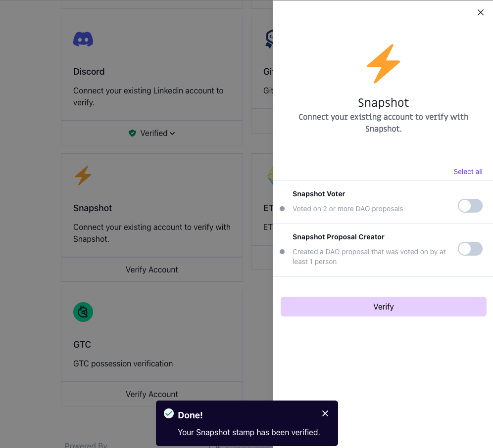Click the Snapshot Voter stamp title
The width and height of the screenshot is (493, 448).
(x=319, y=194)
